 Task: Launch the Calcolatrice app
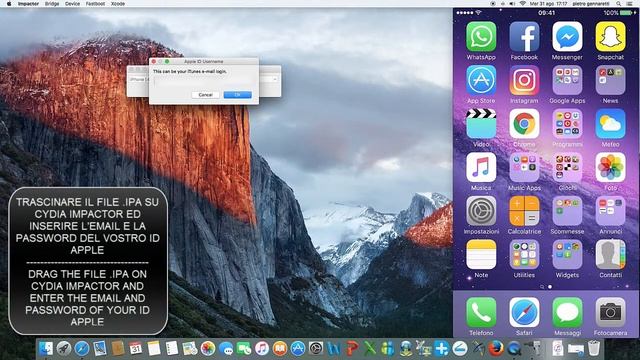pyautogui.click(x=524, y=211)
